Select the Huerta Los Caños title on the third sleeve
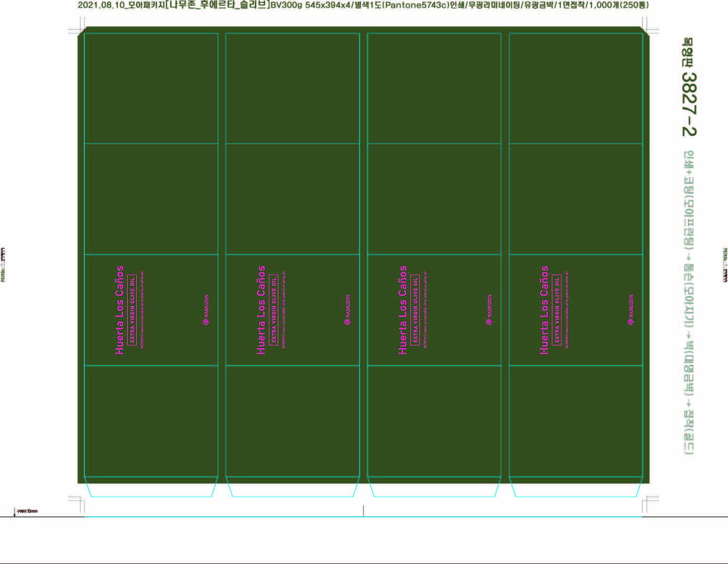Screen dimensions: 728x564 [402, 310]
